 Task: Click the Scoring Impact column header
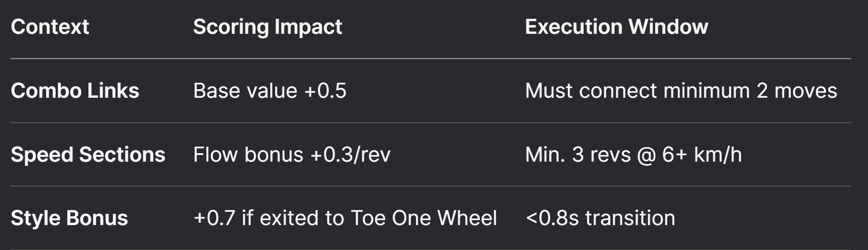(267, 27)
